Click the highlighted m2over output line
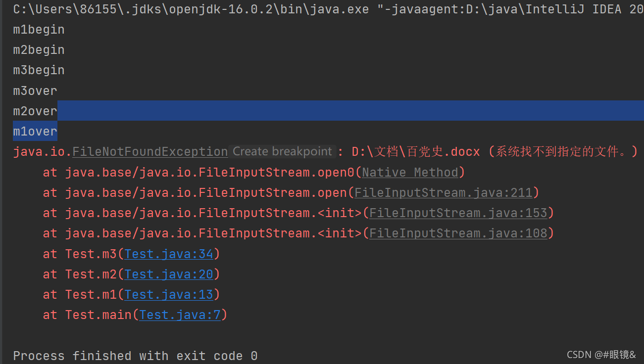The width and height of the screenshot is (644, 364). tap(35, 111)
